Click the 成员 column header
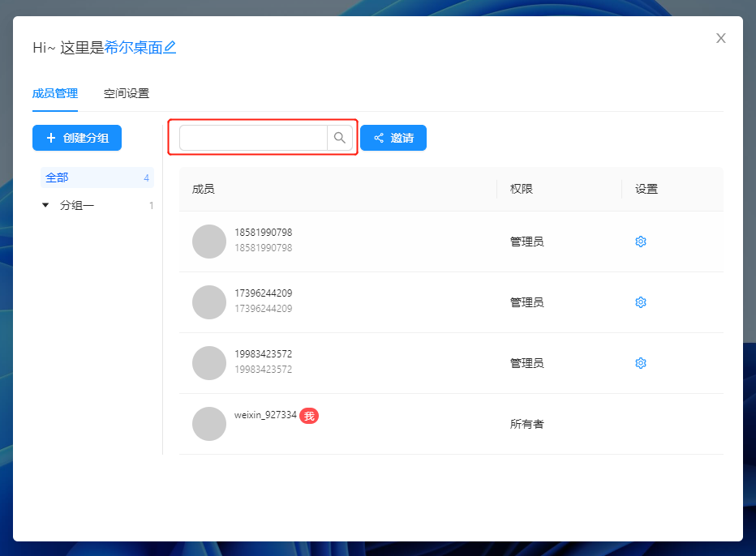This screenshot has height=556, width=756. (204, 189)
